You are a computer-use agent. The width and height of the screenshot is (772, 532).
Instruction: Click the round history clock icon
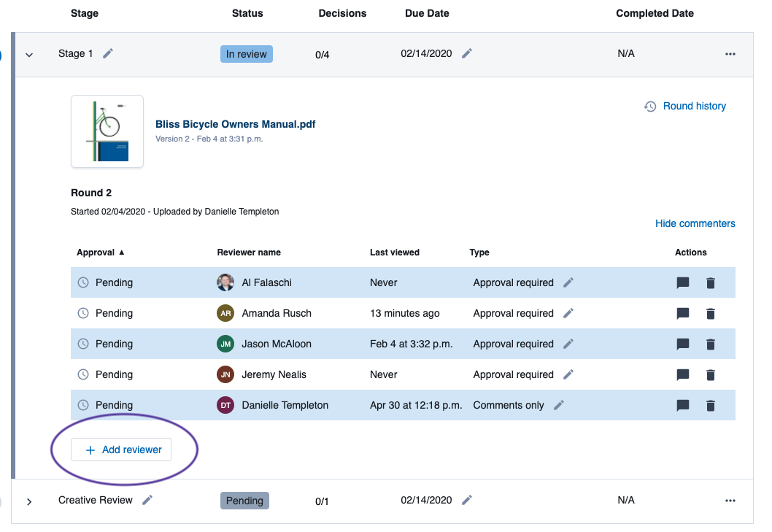tap(650, 107)
